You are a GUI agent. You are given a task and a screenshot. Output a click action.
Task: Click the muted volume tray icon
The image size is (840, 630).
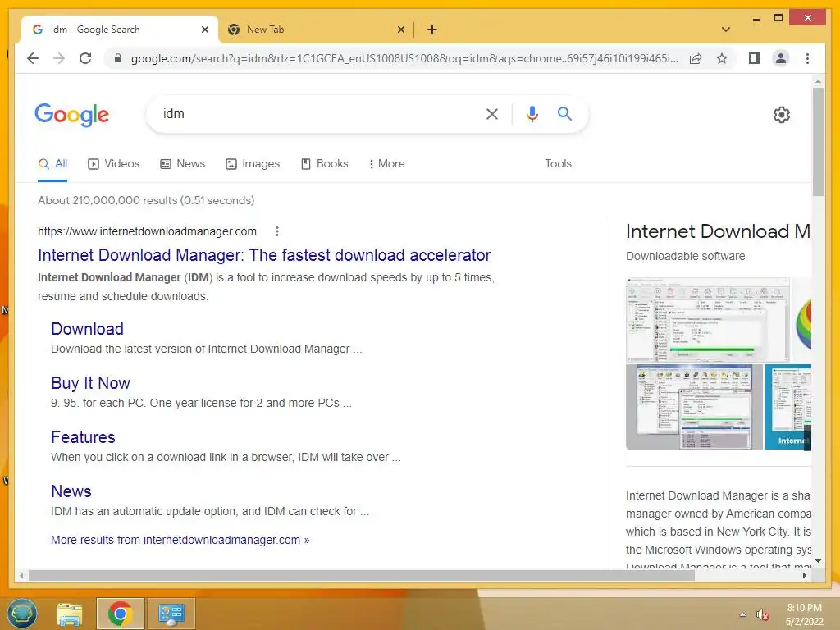click(763, 614)
